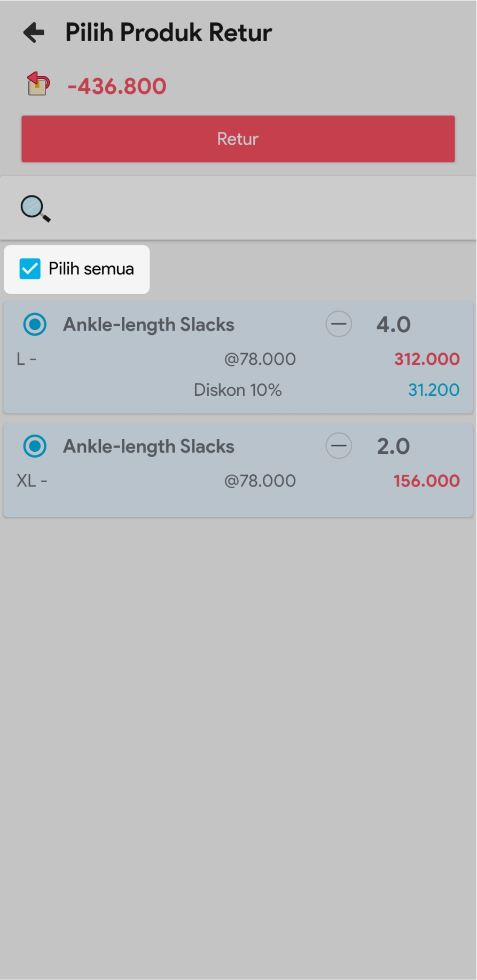Image resolution: width=477 pixels, height=980 pixels.
Task: Decrease quantity of size XL slacks
Action: click(x=339, y=446)
